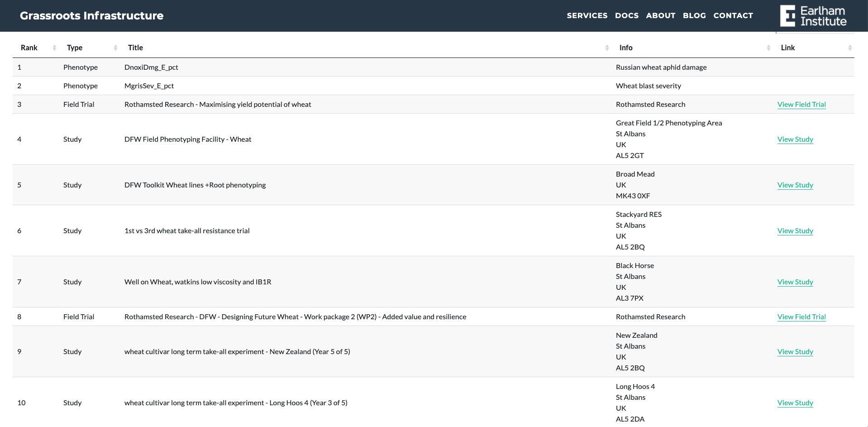Click the 'Stackyard RES' info text
The width and height of the screenshot is (868, 427).
pyautogui.click(x=639, y=214)
